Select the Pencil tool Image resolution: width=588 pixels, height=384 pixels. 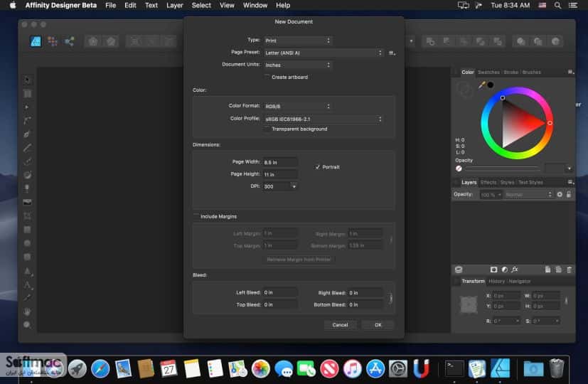[x=27, y=147]
